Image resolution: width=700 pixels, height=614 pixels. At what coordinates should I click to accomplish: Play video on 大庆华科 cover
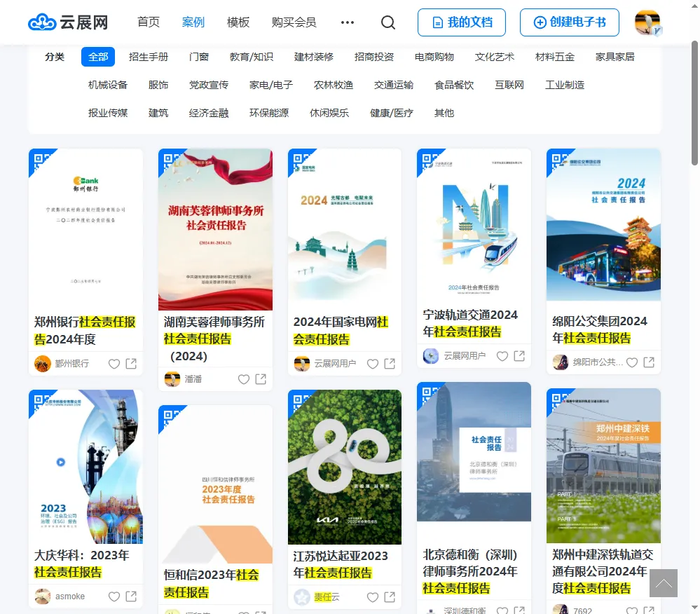click(x=61, y=462)
